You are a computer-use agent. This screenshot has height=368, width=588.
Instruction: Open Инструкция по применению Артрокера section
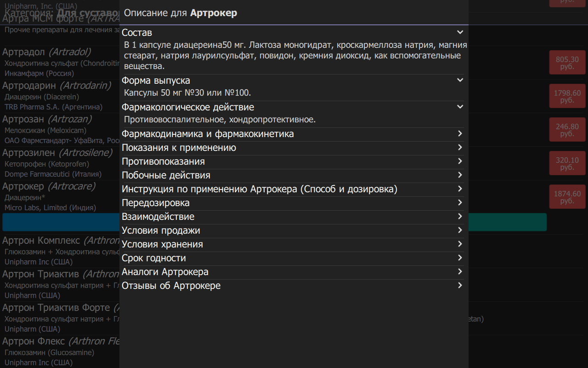coord(293,189)
